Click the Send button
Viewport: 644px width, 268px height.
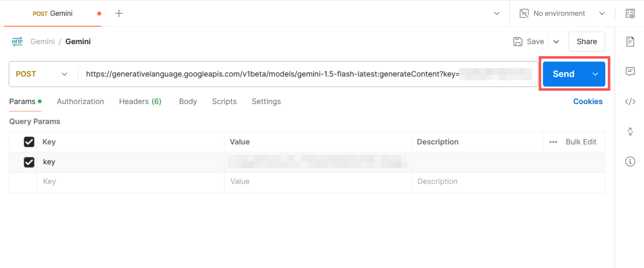tap(563, 74)
